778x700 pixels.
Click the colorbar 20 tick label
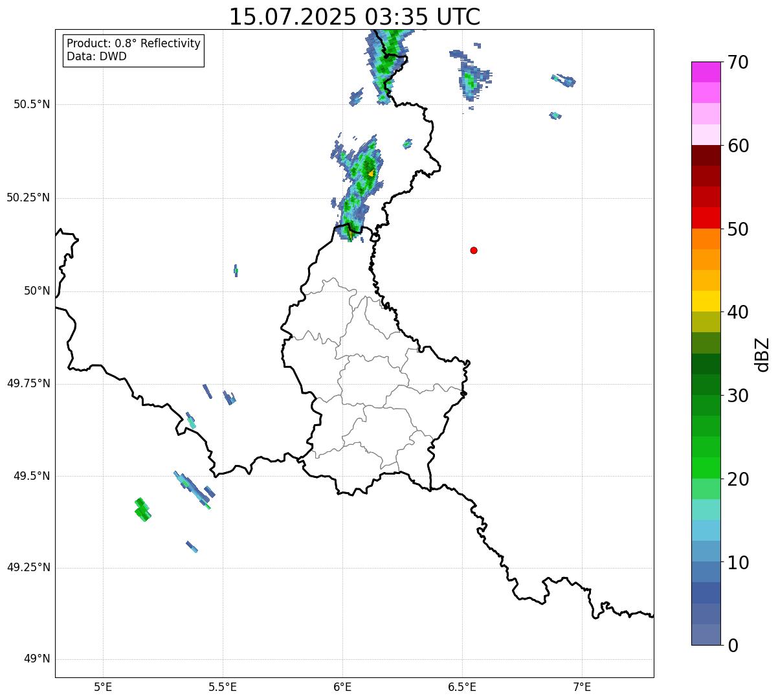click(738, 479)
